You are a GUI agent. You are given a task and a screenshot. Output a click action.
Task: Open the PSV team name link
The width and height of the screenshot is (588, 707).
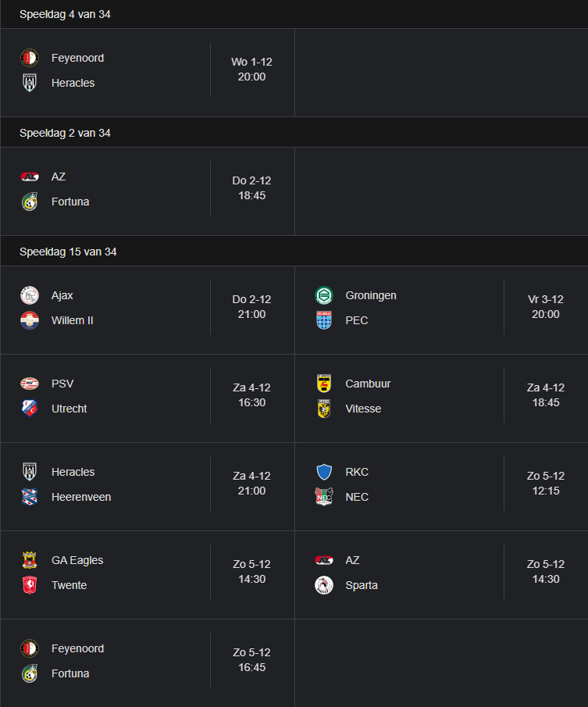[62, 384]
